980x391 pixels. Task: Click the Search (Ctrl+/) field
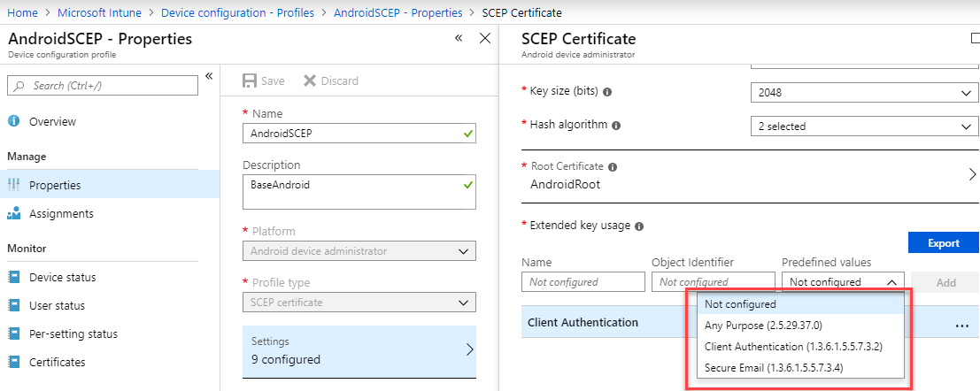[x=103, y=86]
